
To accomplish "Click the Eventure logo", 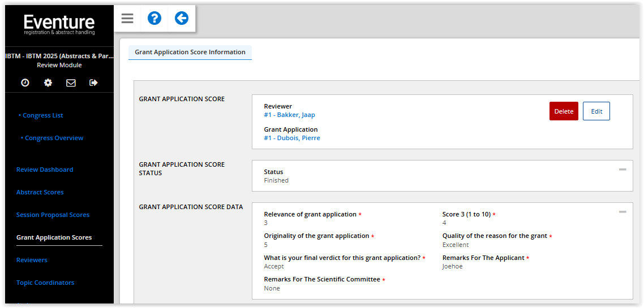I will (59, 24).
